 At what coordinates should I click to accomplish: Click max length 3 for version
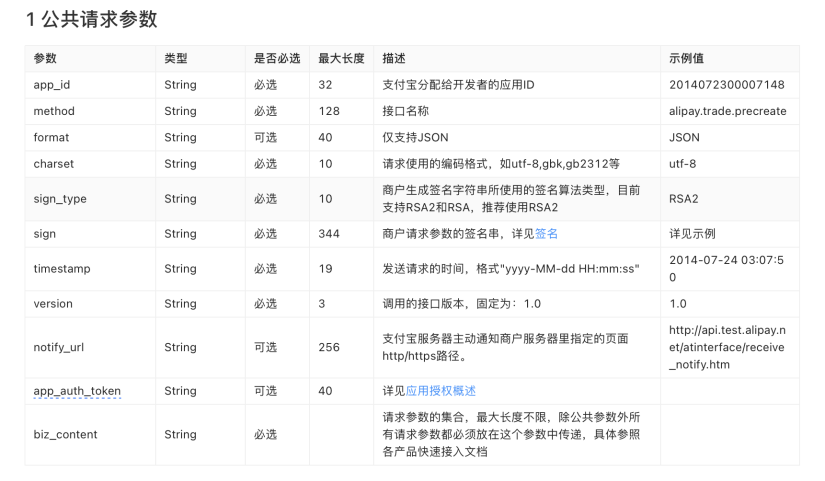click(321, 304)
